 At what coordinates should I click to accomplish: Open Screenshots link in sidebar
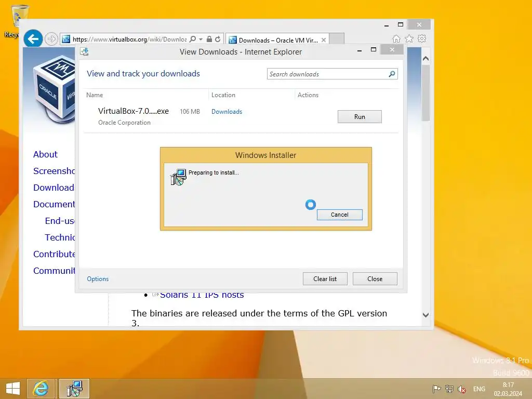point(54,171)
